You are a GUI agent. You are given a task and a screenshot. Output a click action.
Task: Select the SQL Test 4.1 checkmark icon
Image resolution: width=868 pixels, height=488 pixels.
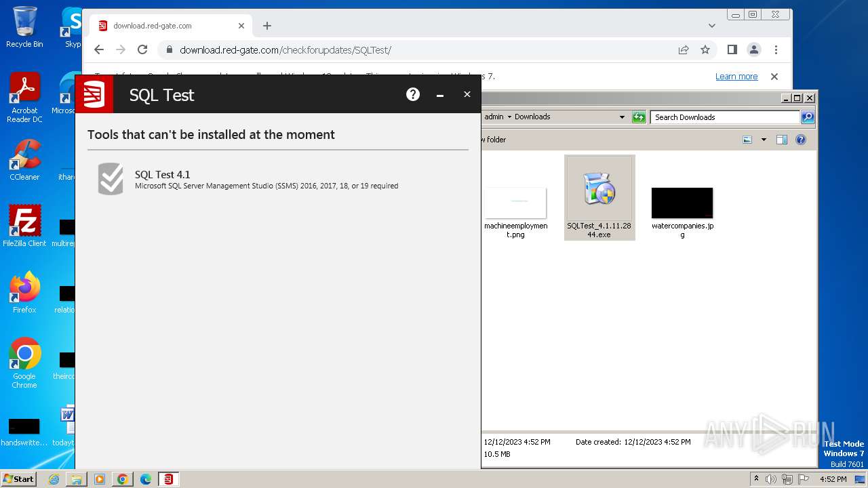click(x=111, y=179)
